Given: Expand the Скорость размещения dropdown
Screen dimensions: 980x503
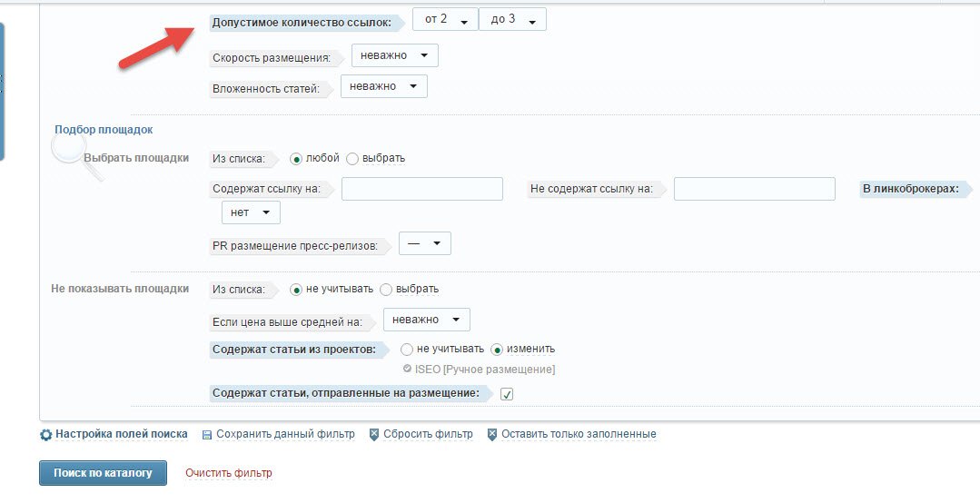Looking at the screenshot, I should (395, 55).
